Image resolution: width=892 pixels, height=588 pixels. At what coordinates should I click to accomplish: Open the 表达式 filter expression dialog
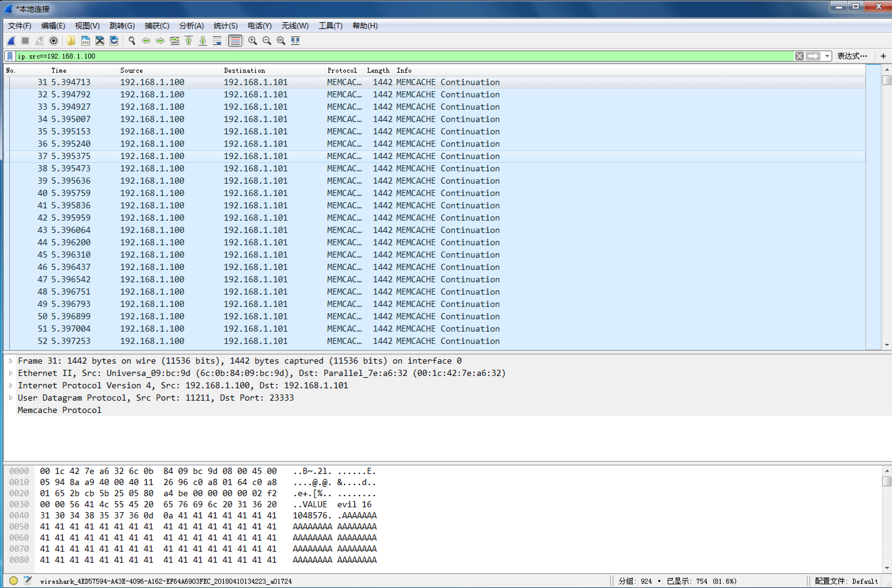(x=852, y=56)
